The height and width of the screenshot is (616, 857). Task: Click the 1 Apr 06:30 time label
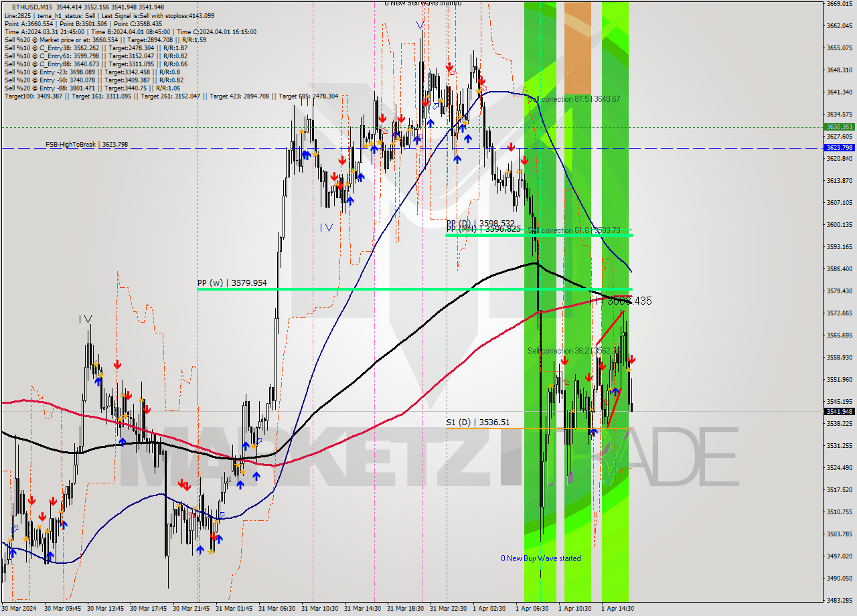(532, 609)
